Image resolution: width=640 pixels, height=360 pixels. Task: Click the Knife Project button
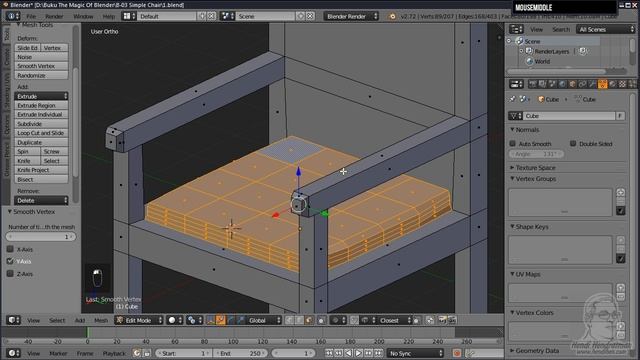[x=41, y=170]
